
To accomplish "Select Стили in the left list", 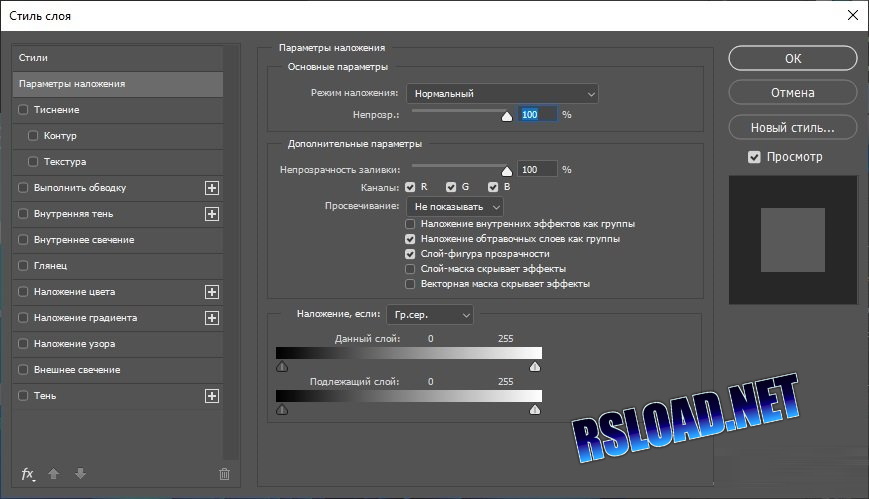I will [x=117, y=58].
